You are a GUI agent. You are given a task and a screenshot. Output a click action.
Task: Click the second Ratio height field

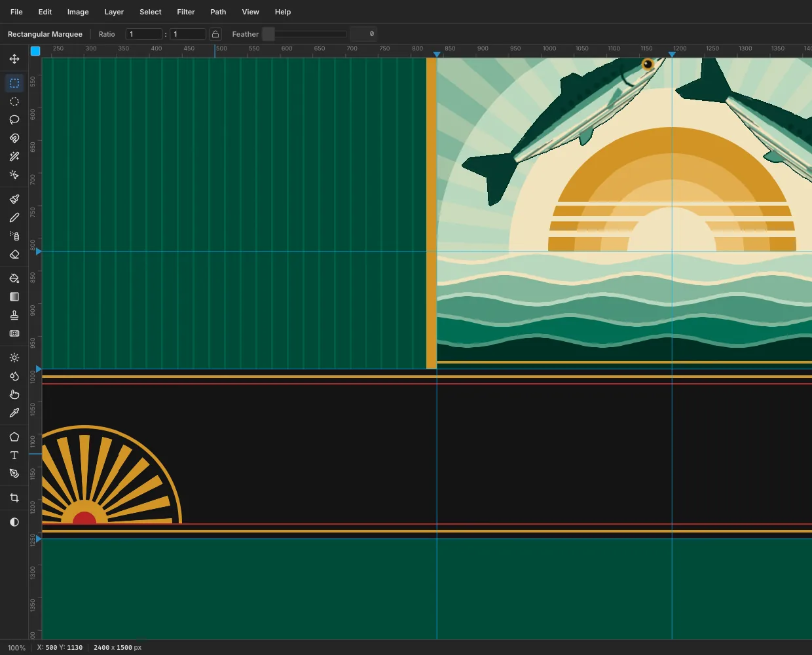(188, 34)
